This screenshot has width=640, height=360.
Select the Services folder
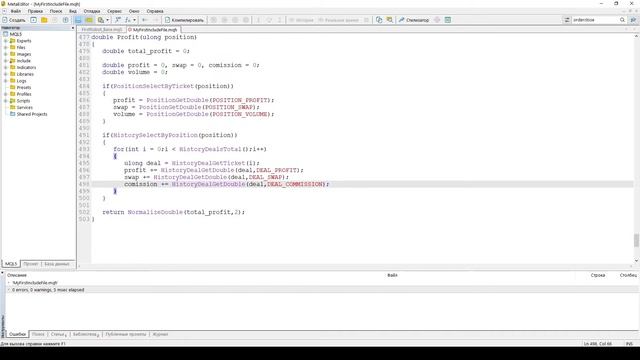[24, 107]
